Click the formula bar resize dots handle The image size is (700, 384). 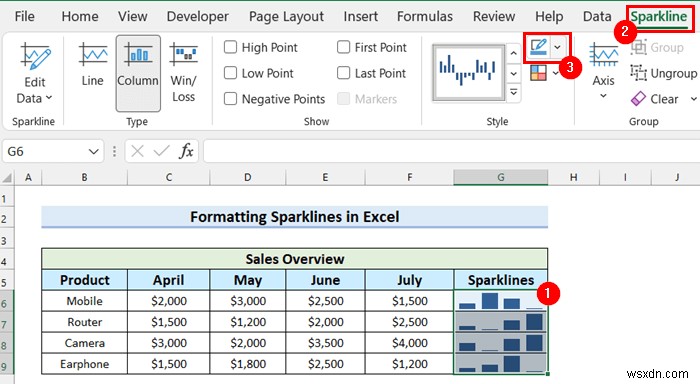pyautogui.click(x=114, y=152)
